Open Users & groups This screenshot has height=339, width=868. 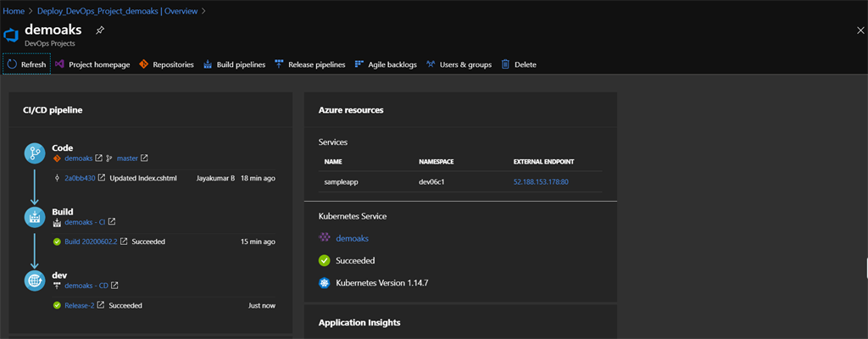pos(459,64)
